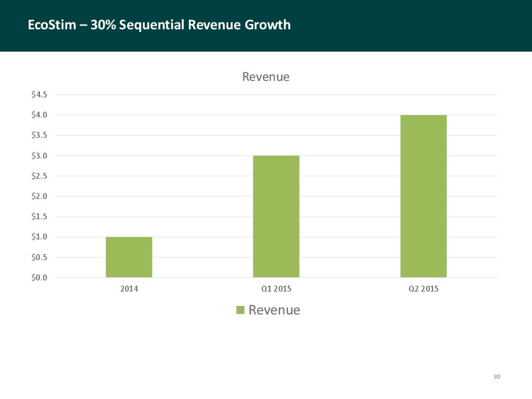Image resolution: width=532 pixels, height=399 pixels.
Task: Click the "Revenue" legend label
Action: tap(275, 310)
